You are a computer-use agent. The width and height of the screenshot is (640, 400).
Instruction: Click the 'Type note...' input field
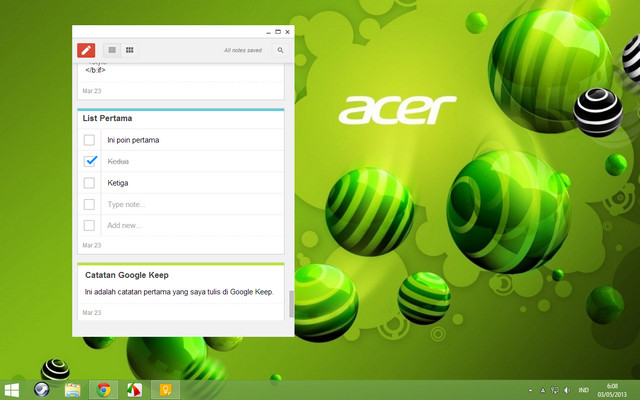(193, 204)
